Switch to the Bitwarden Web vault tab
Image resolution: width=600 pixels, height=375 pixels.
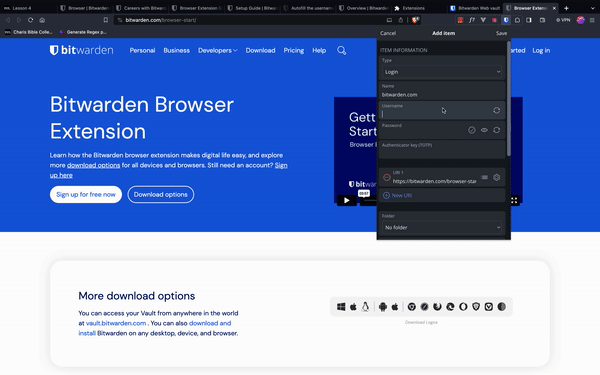[x=475, y=8]
